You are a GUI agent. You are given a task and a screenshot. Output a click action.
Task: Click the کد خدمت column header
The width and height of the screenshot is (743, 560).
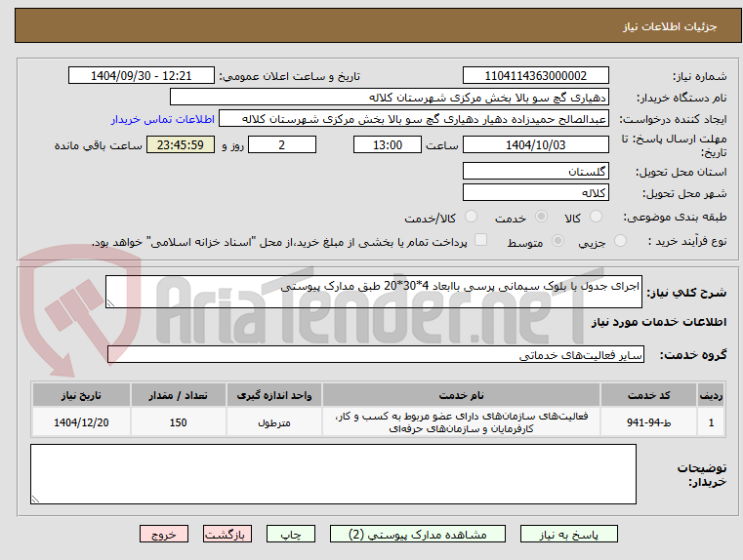coord(648,395)
